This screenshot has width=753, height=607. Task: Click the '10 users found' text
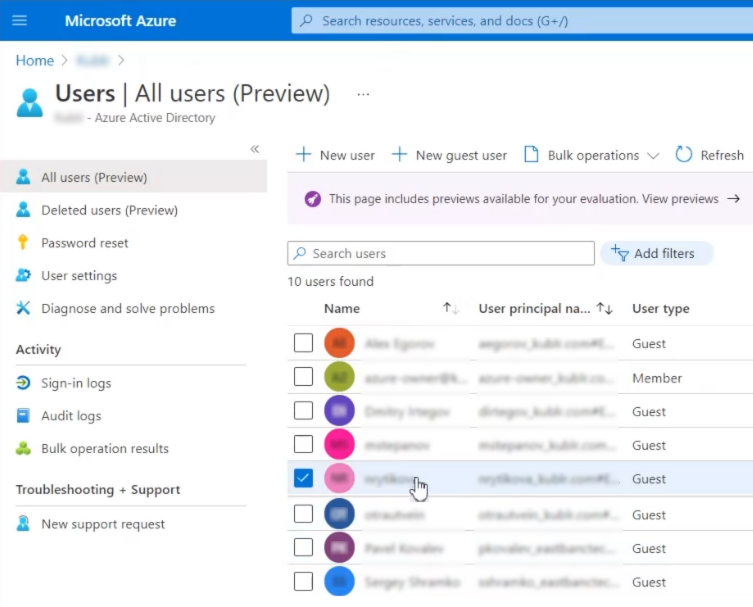pyautogui.click(x=330, y=281)
